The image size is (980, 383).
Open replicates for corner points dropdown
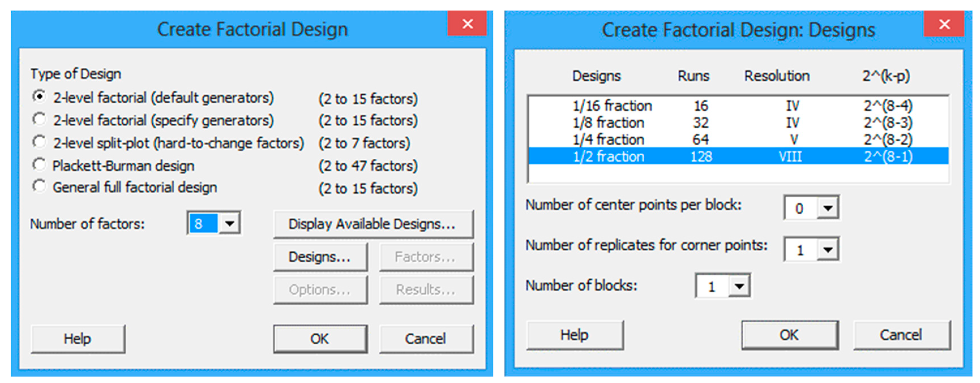828,249
